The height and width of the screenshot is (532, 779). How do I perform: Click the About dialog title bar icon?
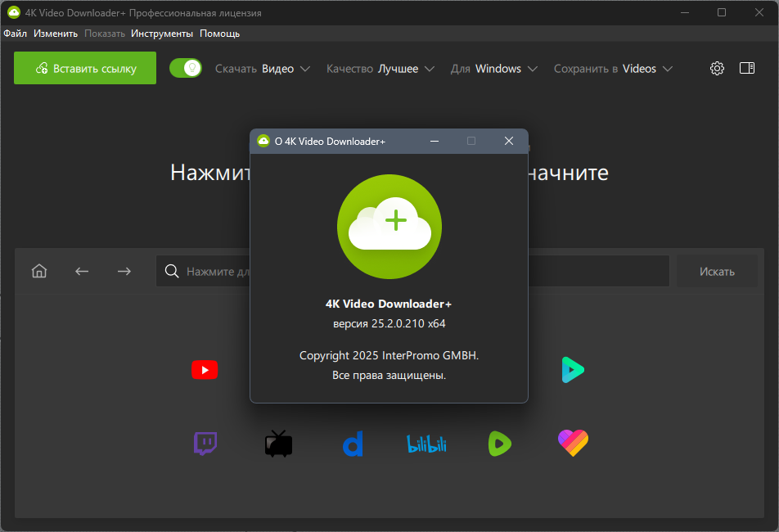click(263, 141)
